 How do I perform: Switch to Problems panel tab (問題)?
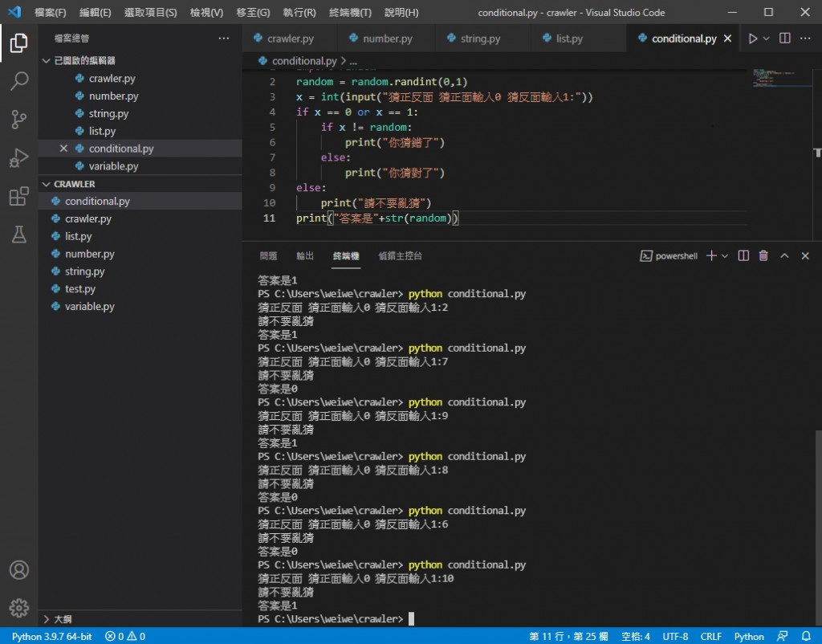[268, 256]
